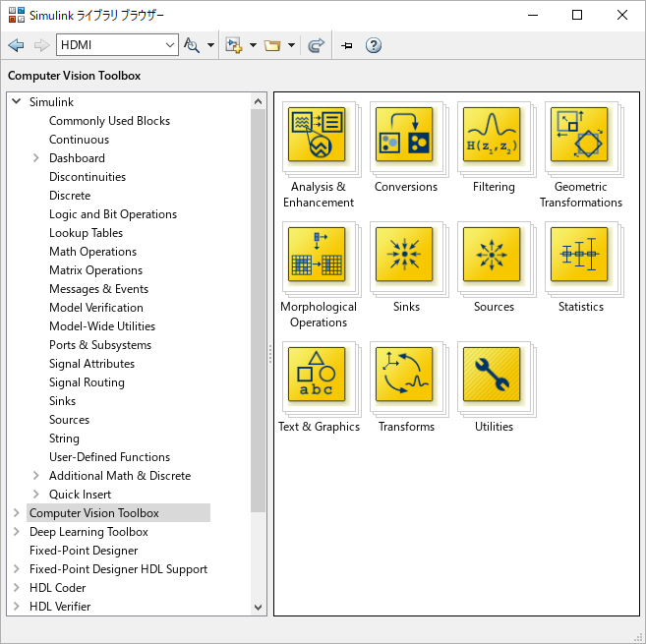Click the pin stay-on-top icon
The height and width of the screenshot is (644, 646).
point(347,45)
